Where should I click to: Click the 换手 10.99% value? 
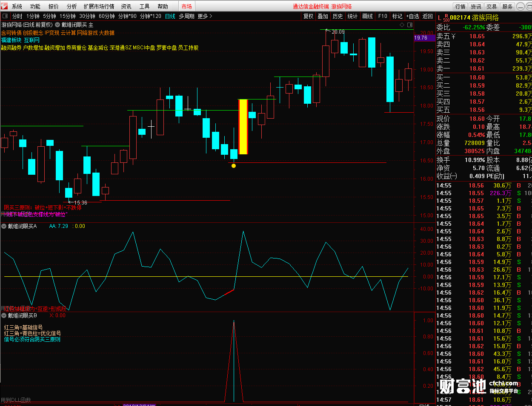click(x=475, y=160)
